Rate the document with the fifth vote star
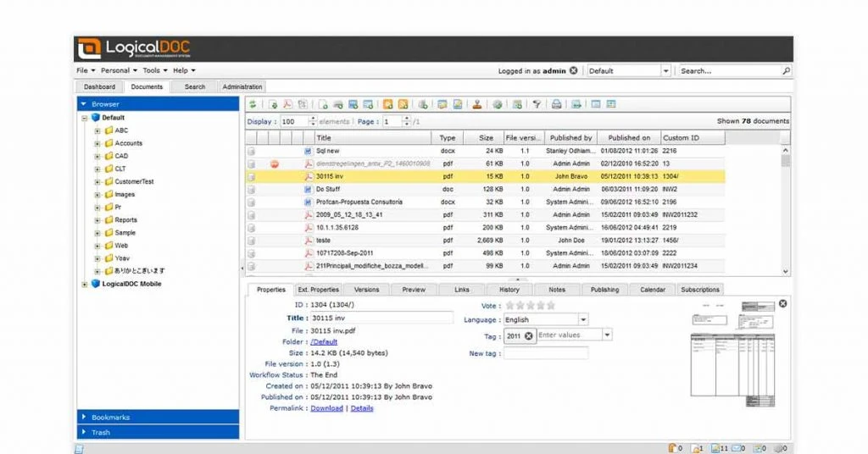 point(551,305)
